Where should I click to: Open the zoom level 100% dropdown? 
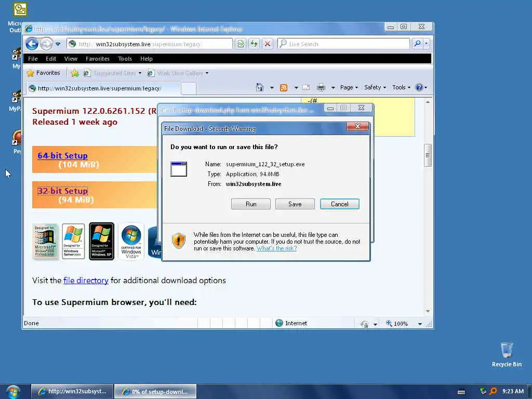tap(420, 324)
